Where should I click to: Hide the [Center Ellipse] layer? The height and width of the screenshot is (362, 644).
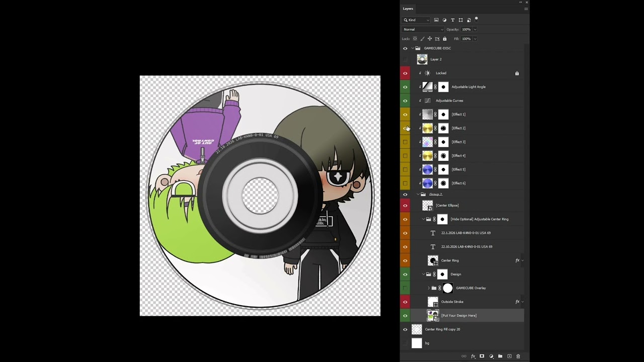point(405,205)
